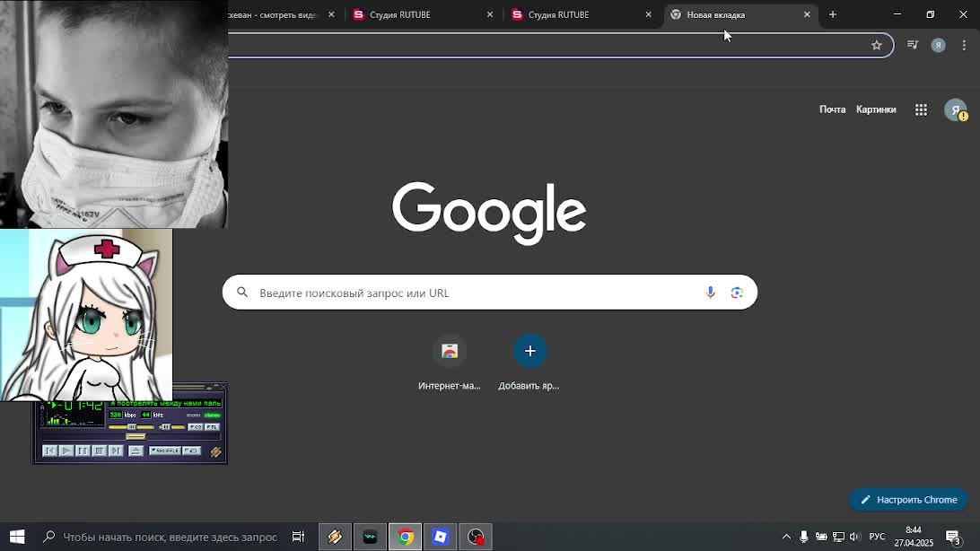Open the clock and date in the taskbar
This screenshot has width=980, height=551.
click(913, 537)
